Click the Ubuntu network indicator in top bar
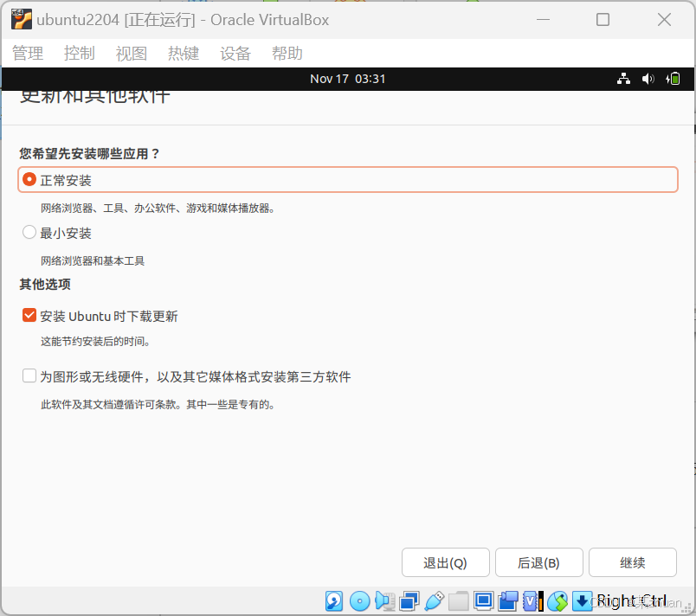The image size is (696, 616). (x=623, y=79)
